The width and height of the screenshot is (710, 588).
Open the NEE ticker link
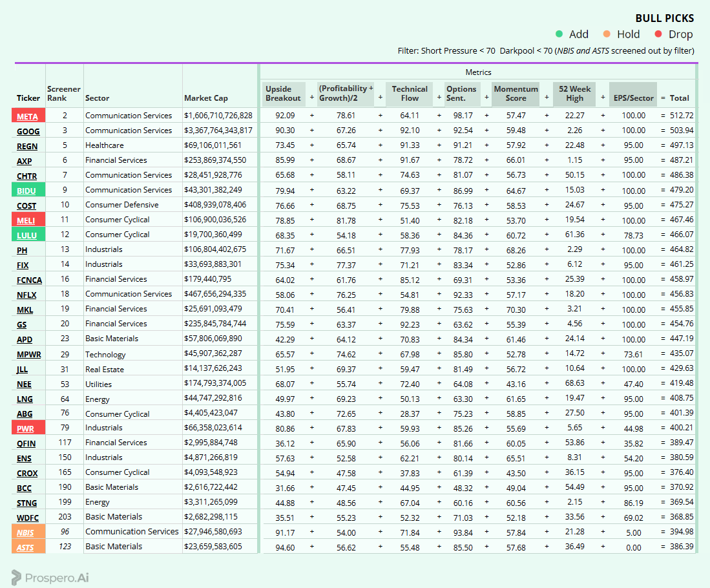(x=24, y=384)
